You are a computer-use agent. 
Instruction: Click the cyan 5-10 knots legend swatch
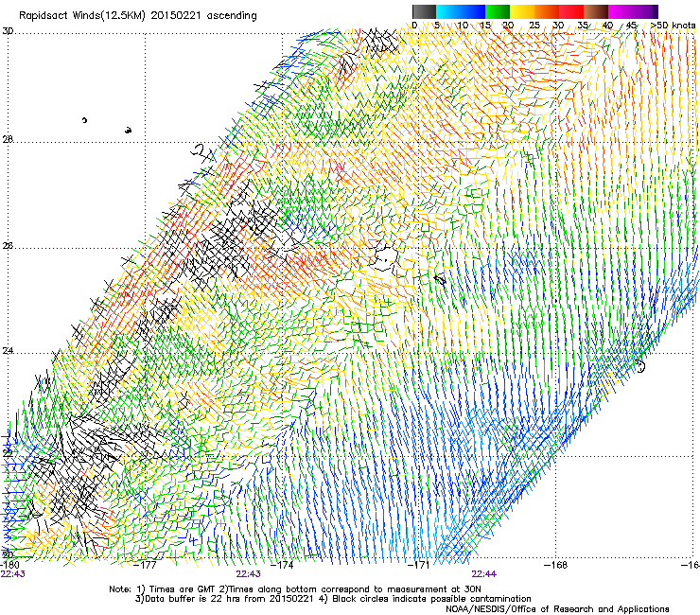coord(448,11)
